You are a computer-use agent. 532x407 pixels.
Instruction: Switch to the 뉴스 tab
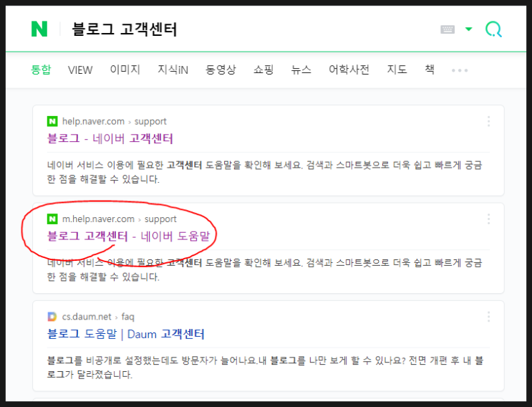click(x=301, y=70)
